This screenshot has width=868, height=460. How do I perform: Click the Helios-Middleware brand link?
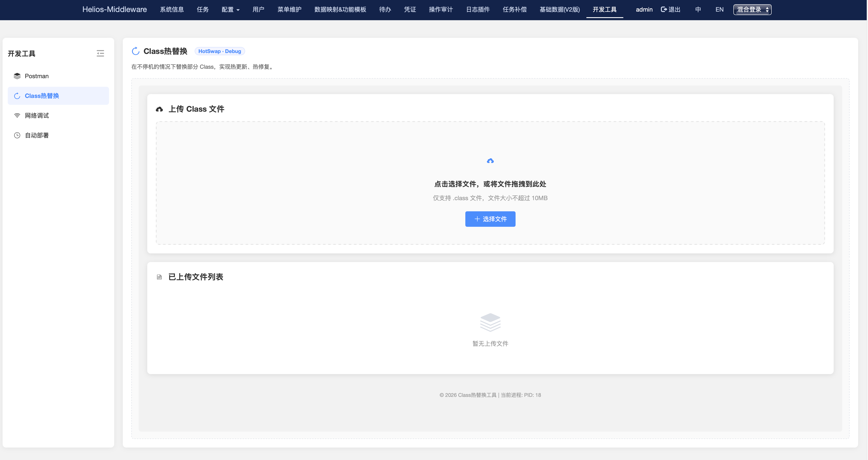click(115, 9)
